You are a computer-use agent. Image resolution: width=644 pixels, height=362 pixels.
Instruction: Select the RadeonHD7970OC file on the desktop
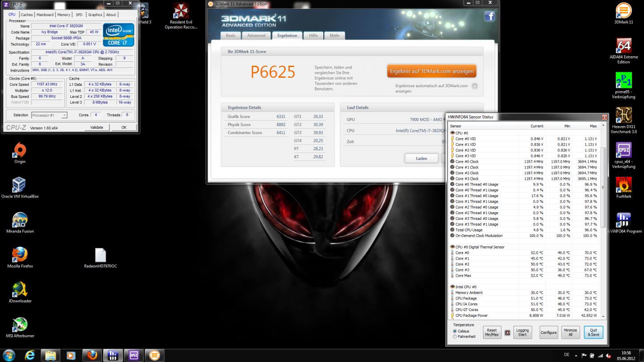click(x=100, y=258)
